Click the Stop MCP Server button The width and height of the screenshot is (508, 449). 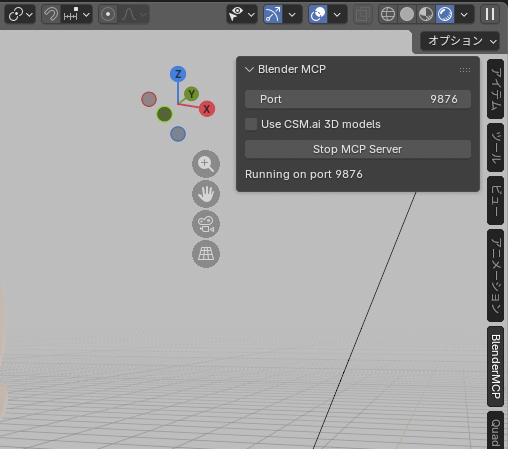point(358,149)
